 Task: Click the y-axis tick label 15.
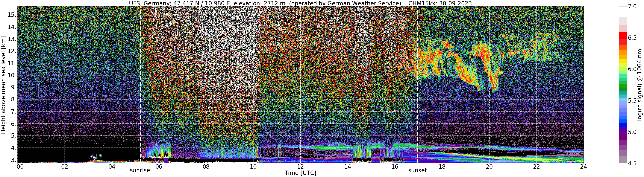(x=12, y=15)
